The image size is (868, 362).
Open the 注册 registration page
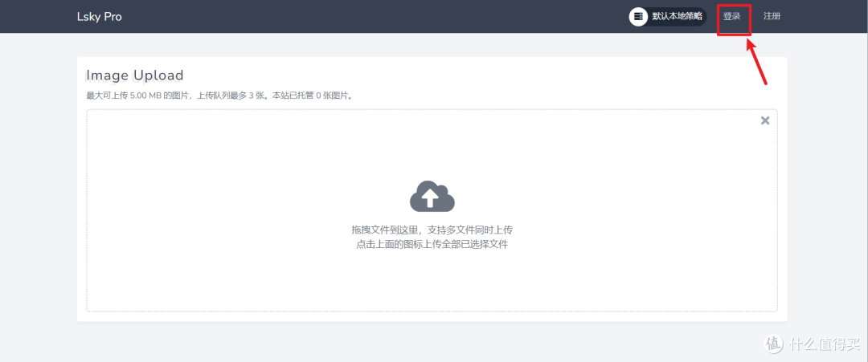pos(772,16)
